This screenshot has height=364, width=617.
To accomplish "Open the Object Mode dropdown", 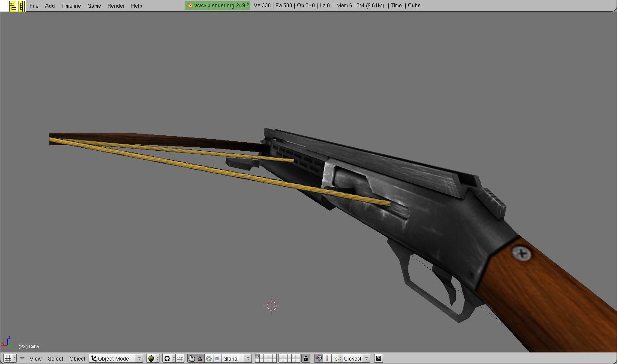I will click(x=116, y=358).
